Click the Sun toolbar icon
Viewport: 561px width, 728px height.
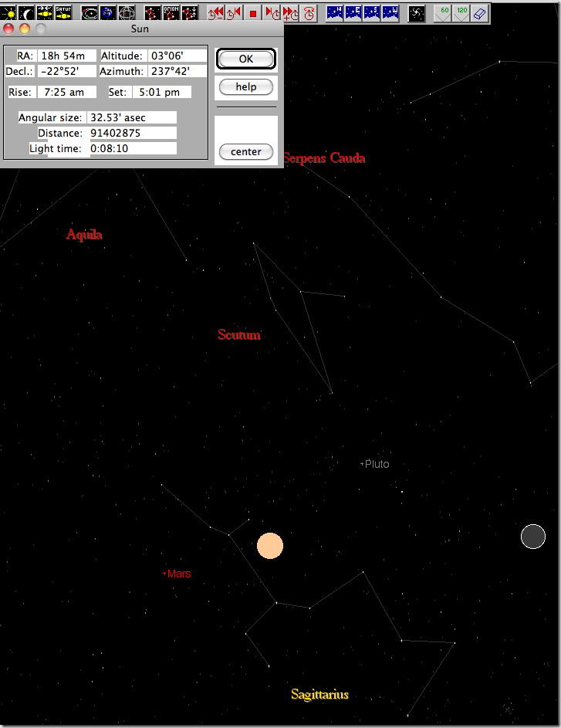pos(8,12)
